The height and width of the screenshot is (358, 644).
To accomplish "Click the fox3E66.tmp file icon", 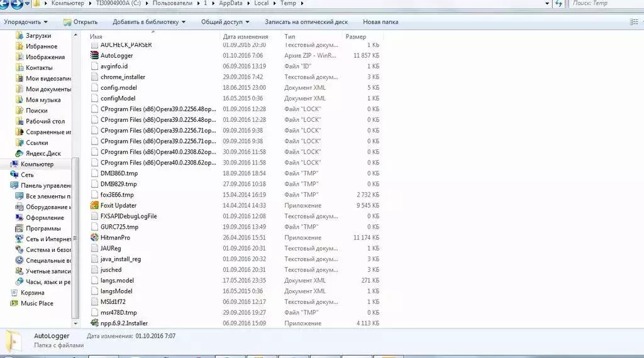I will (94, 195).
